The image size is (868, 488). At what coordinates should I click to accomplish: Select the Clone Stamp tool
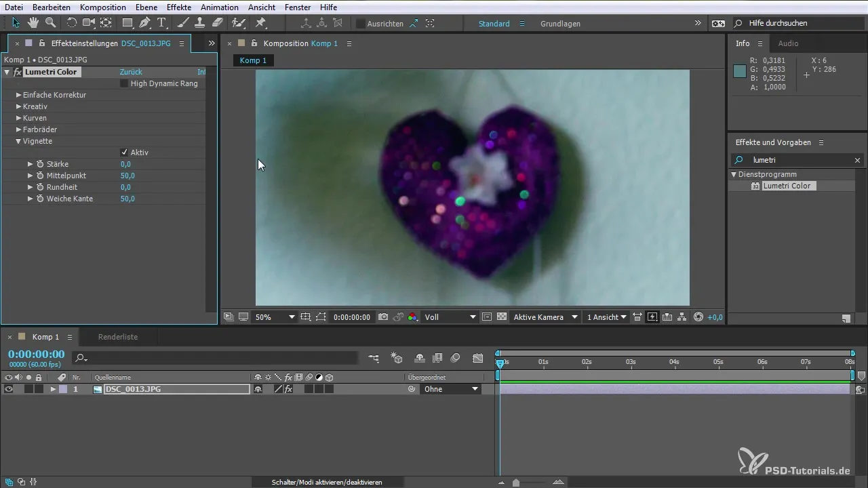[200, 23]
